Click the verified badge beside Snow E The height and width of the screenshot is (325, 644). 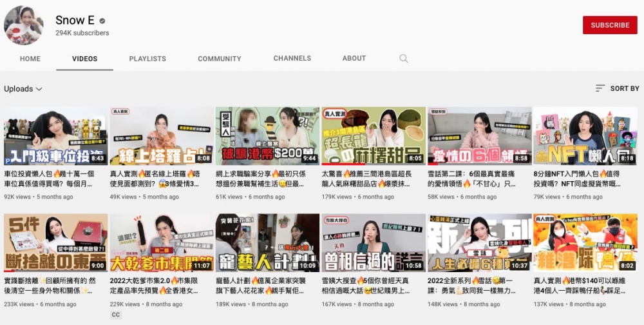click(x=102, y=21)
